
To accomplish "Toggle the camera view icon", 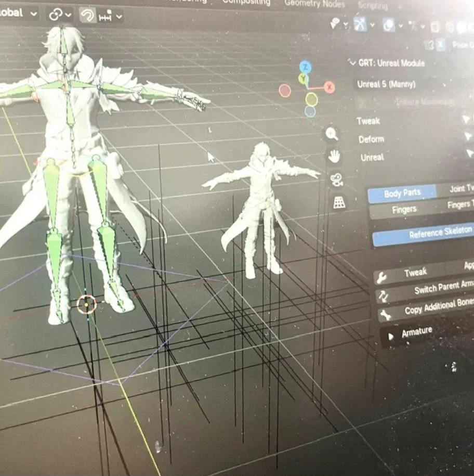I will (x=337, y=179).
